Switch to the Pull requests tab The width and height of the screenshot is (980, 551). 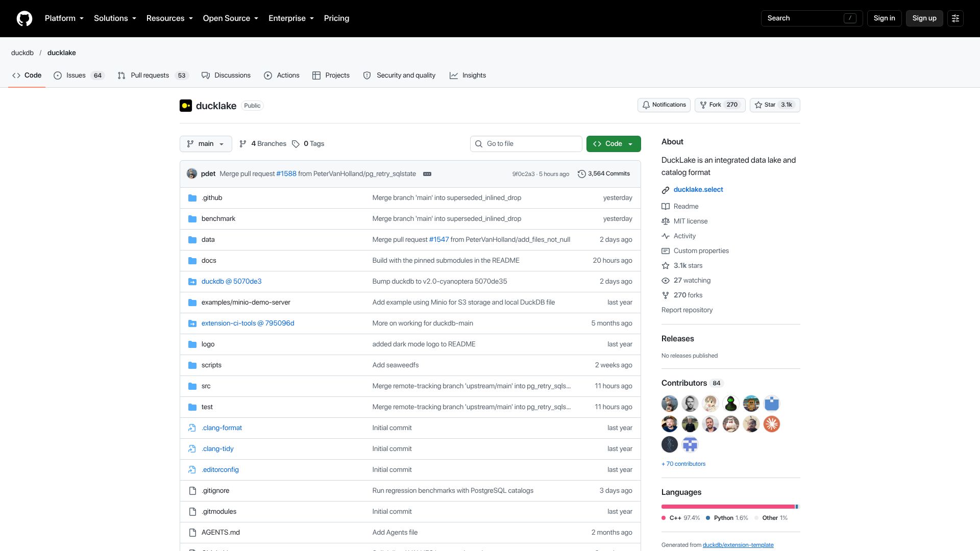(153, 76)
